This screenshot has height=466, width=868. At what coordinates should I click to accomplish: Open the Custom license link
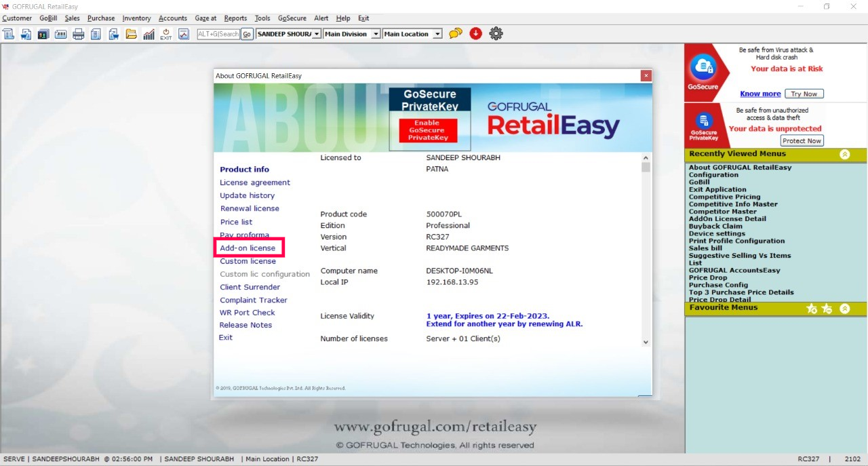248,261
